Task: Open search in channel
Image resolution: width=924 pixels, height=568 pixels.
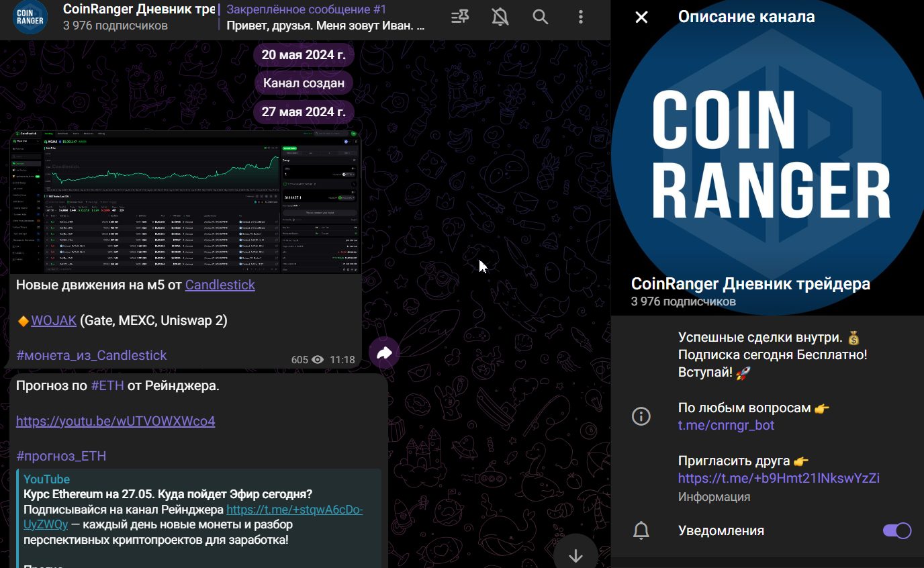Action: [541, 17]
